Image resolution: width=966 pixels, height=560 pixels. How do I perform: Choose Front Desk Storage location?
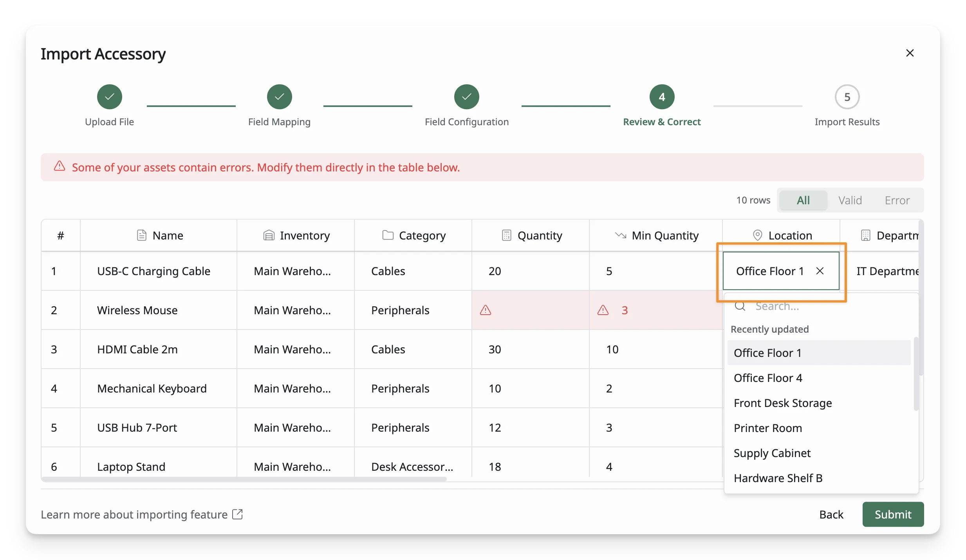coord(819,403)
